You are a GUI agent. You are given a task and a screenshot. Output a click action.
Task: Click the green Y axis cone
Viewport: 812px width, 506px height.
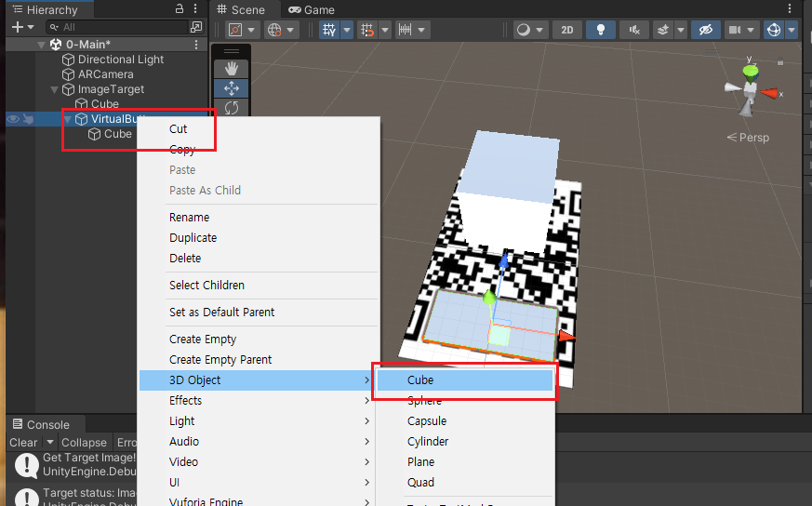point(751,72)
